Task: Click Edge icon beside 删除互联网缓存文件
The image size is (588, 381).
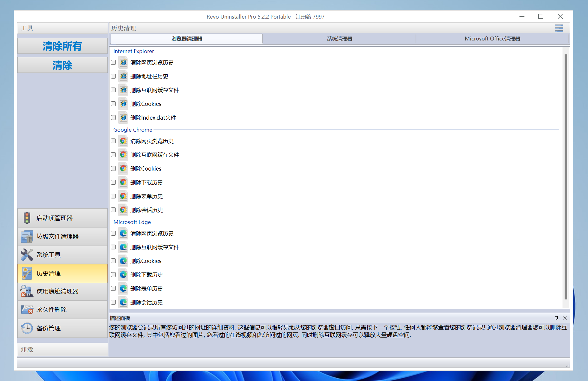Action: pyautogui.click(x=123, y=247)
